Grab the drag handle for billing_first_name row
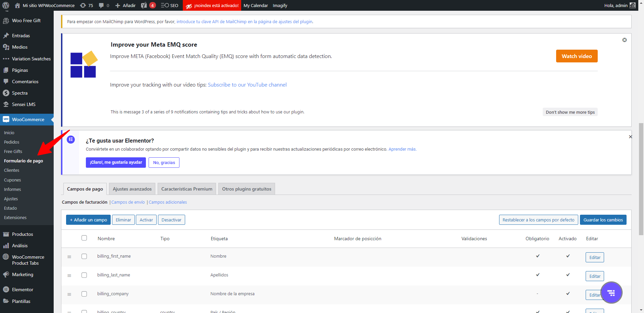 point(69,257)
